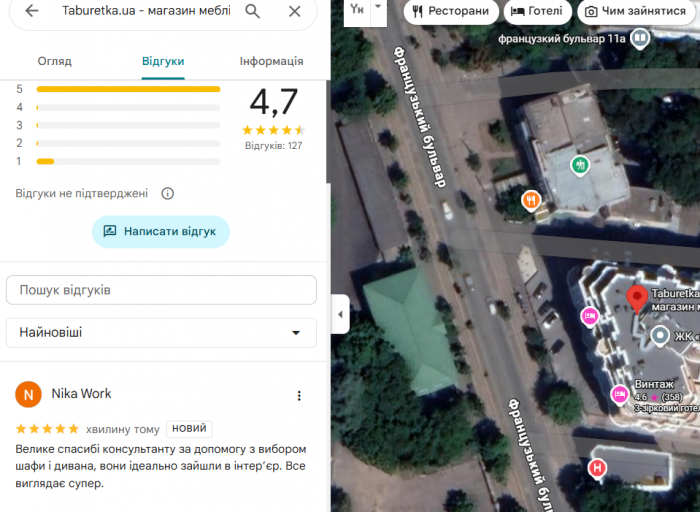Click the five-star rating of Nika Work review

tap(47, 429)
